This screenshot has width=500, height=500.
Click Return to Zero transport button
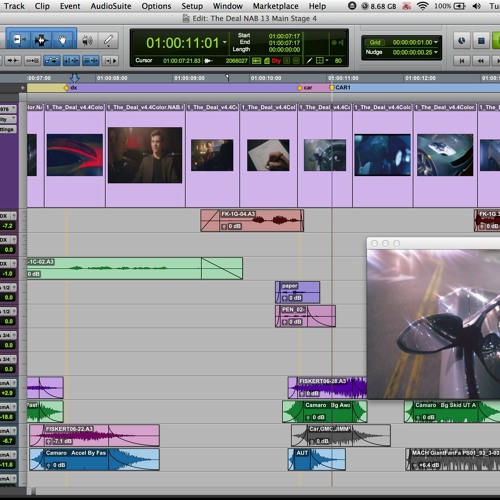462,61
